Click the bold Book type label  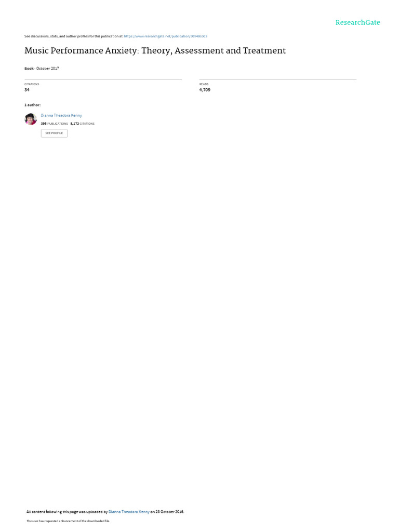(29, 69)
